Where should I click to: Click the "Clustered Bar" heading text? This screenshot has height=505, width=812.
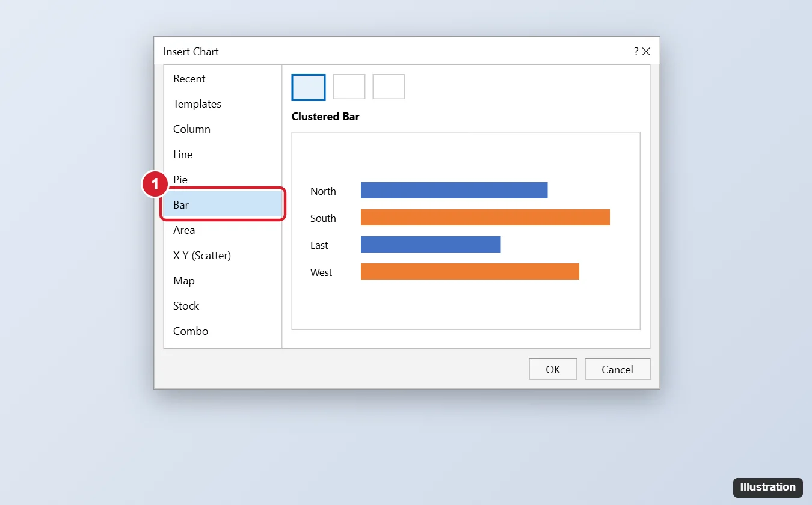(x=325, y=117)
